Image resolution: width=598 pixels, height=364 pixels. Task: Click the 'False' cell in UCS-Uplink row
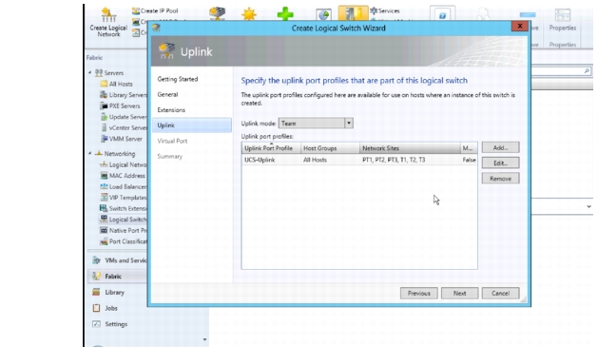click(x=469, y=160)
